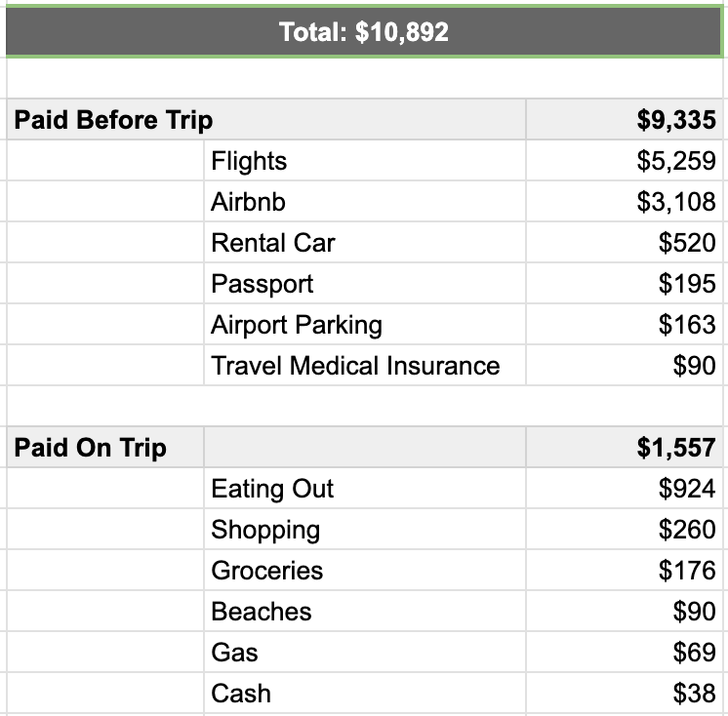Select the Groceries label cell
728x716 pixels.
pyautogui.click(x=365, y=570)
